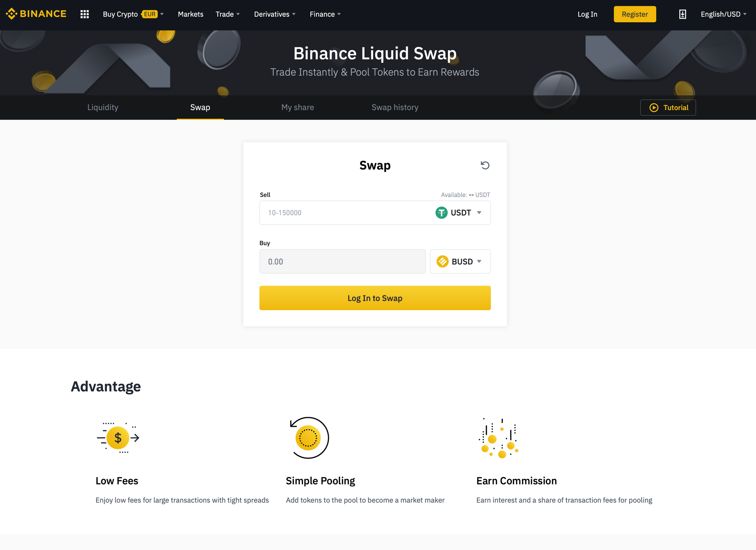Click the Buy label
This screenshot has height=550, width=756.
[265, 243]
